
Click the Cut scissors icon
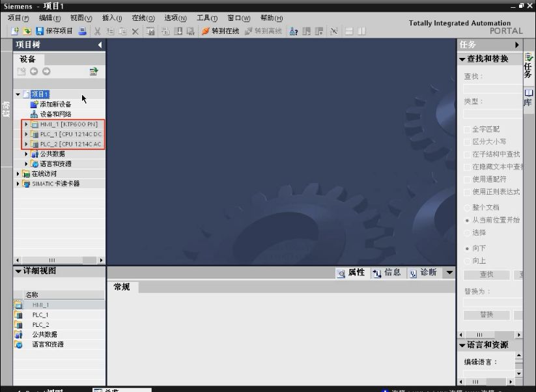(98, 31)
